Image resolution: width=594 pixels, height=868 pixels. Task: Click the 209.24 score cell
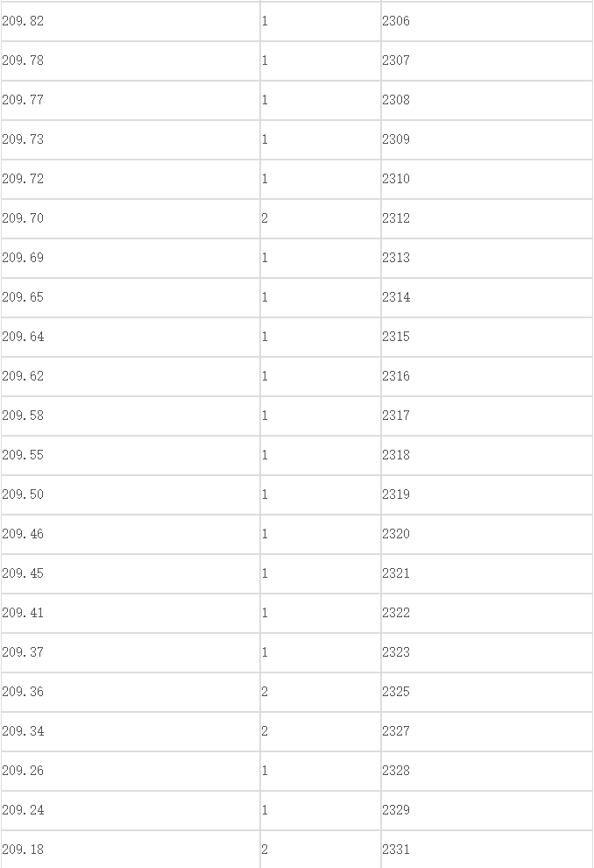click(131, 810)
